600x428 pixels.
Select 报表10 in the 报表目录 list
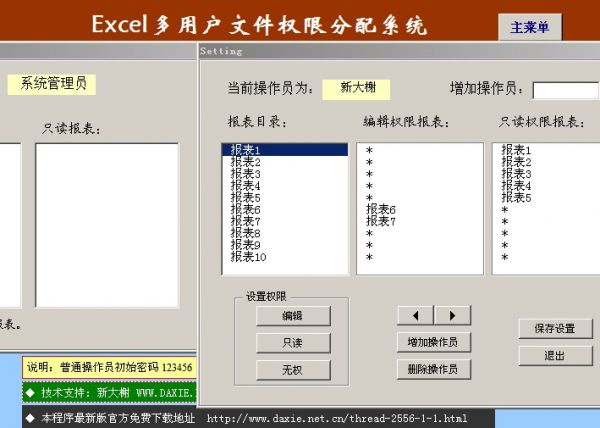coord(250,257)
